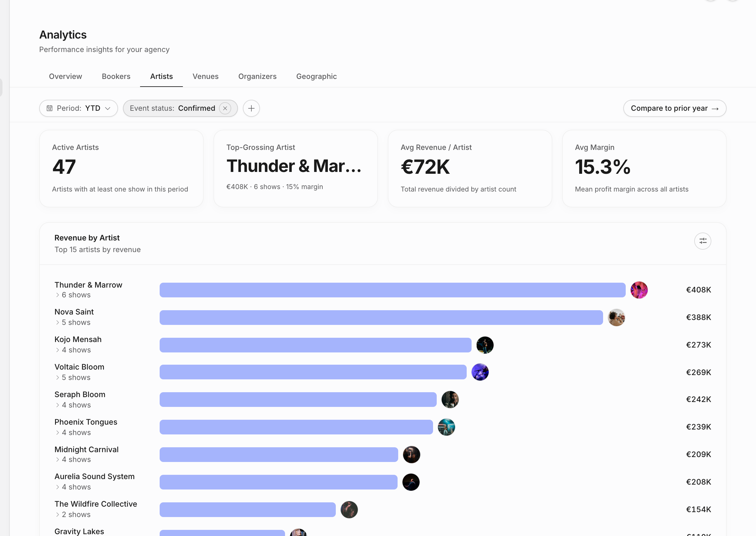Click the Active Artists 47 card
Image resolution: width=756 pixels, height=536 pixels.
tap(121, 168)
